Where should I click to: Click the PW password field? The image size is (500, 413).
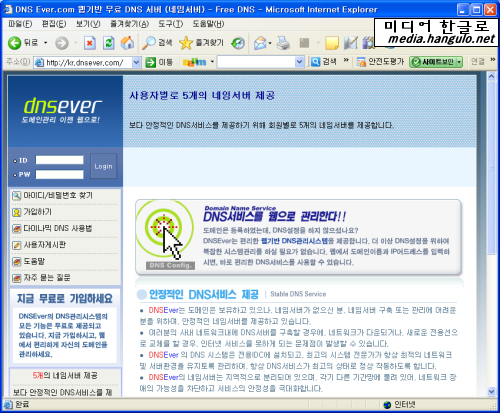(59, 174)
